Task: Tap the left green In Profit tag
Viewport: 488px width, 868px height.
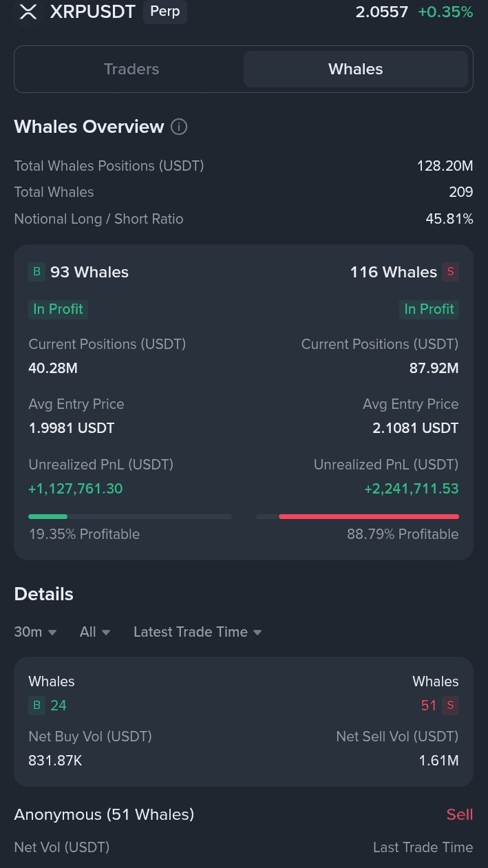Action: (x=58, y=309)
